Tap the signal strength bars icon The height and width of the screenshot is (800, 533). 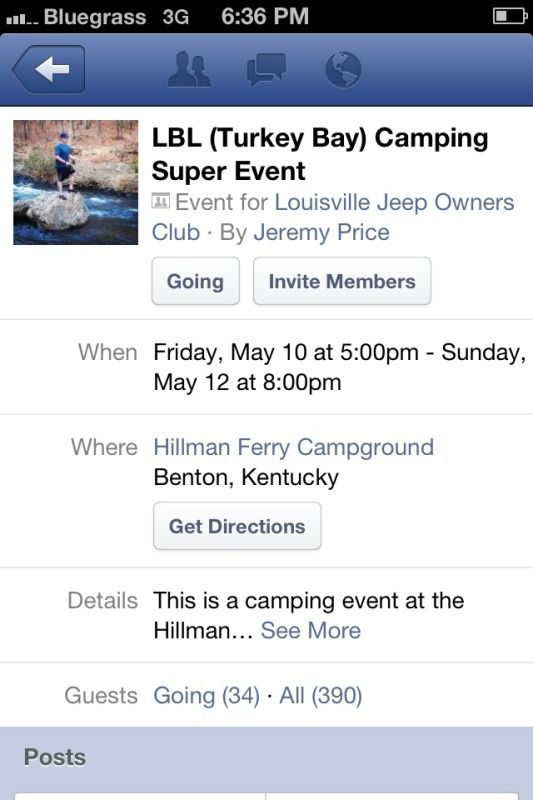coord(21,19)
